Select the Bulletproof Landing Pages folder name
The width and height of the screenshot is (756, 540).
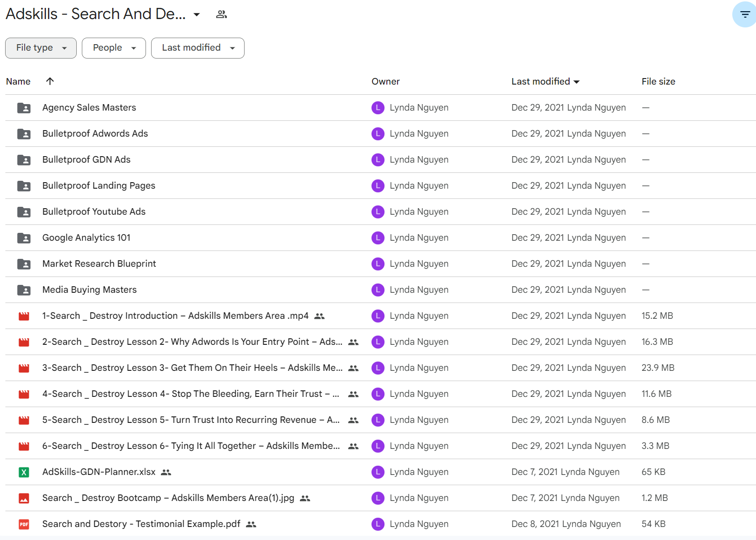pos(99,186)
